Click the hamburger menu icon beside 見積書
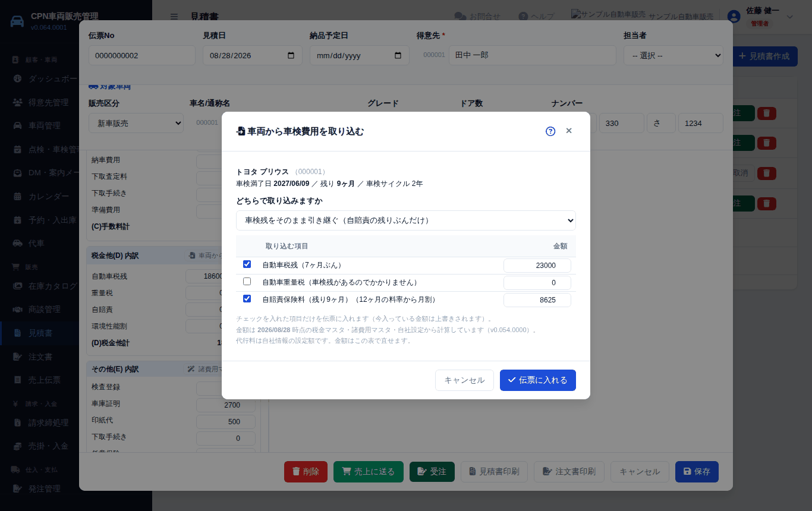The width and height of the screenshot is (812, 511). (174, 17)
